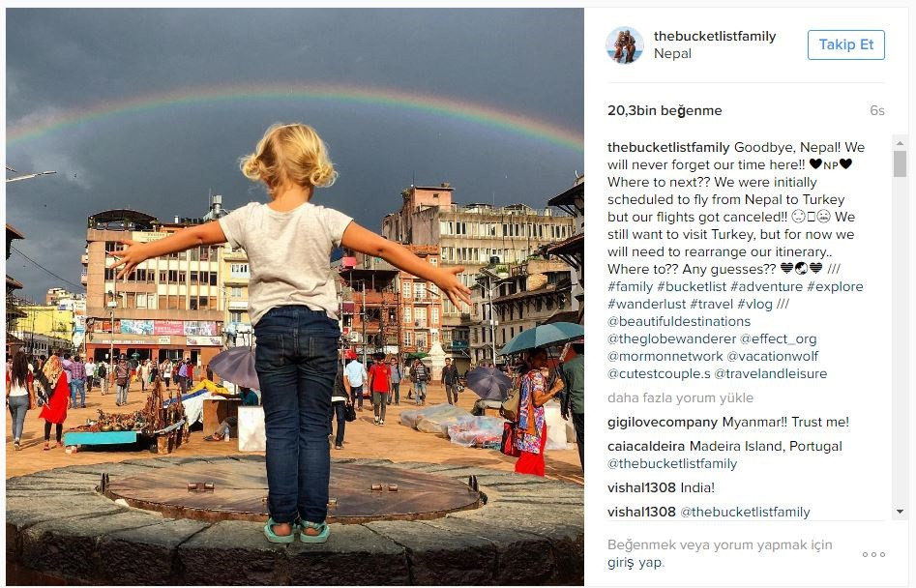View the 20,3bin beğenme likes list
Image resolution: width=916 pixels, height=588 pixels.
(665, 110)
